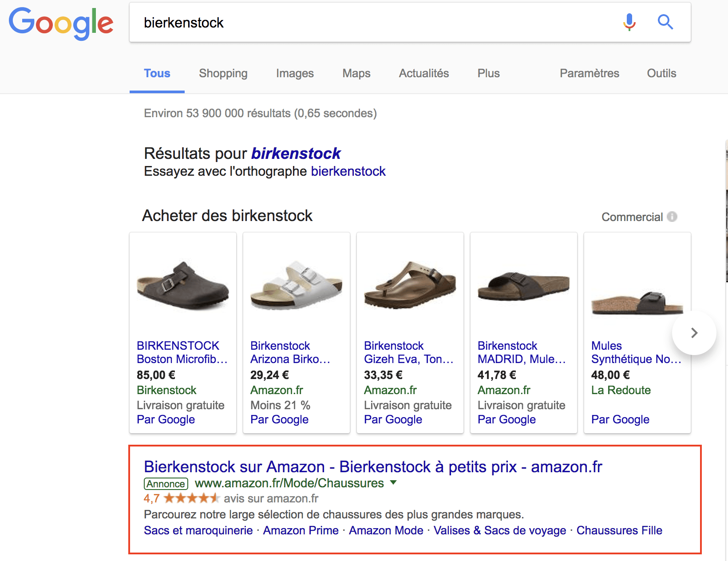Open the Bierkenstock sur Amazon ad title
Image resolution: width=728 pixels, height=561 pixels.
[373, 466]
